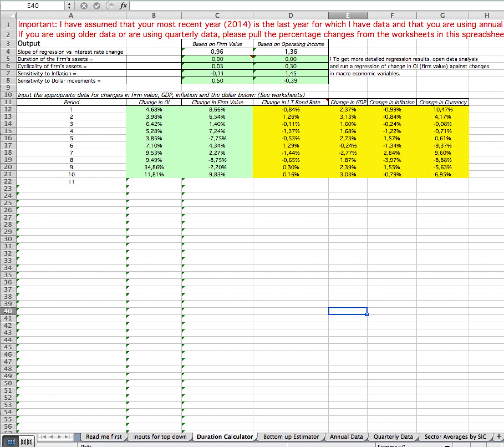The height and width of the screenshot is (447, 504).
Task: Click 'Change in Currency' column heading
Action: pyautogui.click(x=443, y=102)
